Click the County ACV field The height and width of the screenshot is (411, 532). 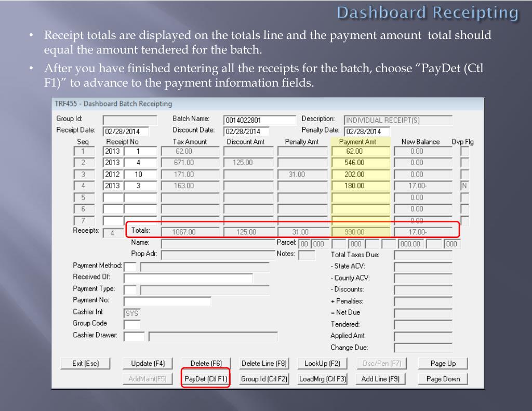(423, 279)
